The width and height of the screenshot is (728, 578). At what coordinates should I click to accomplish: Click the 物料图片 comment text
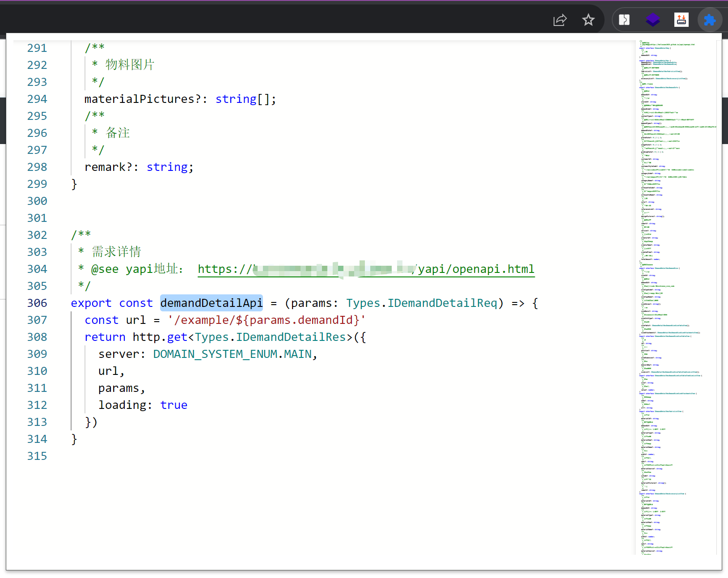pos(130,65)
